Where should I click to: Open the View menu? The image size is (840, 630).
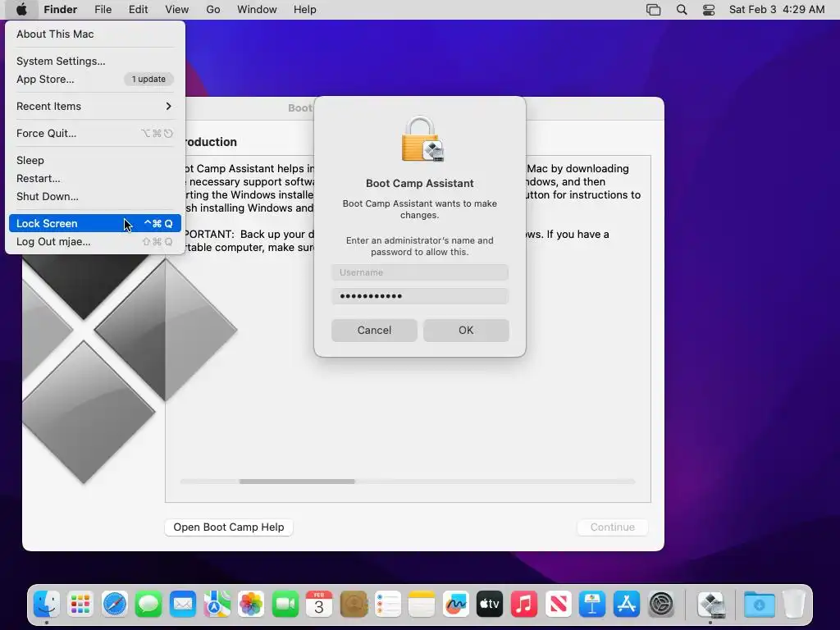click(x=177, y=10)
